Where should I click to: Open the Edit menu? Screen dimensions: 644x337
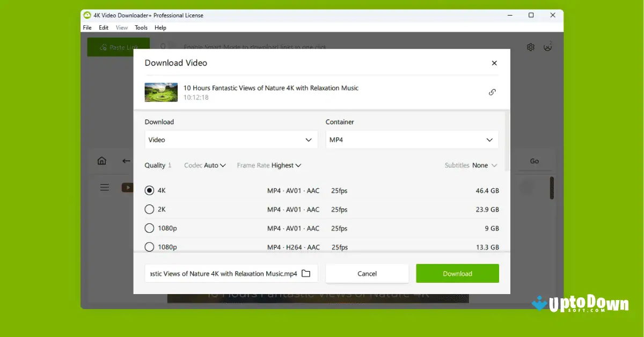[103, 27]
